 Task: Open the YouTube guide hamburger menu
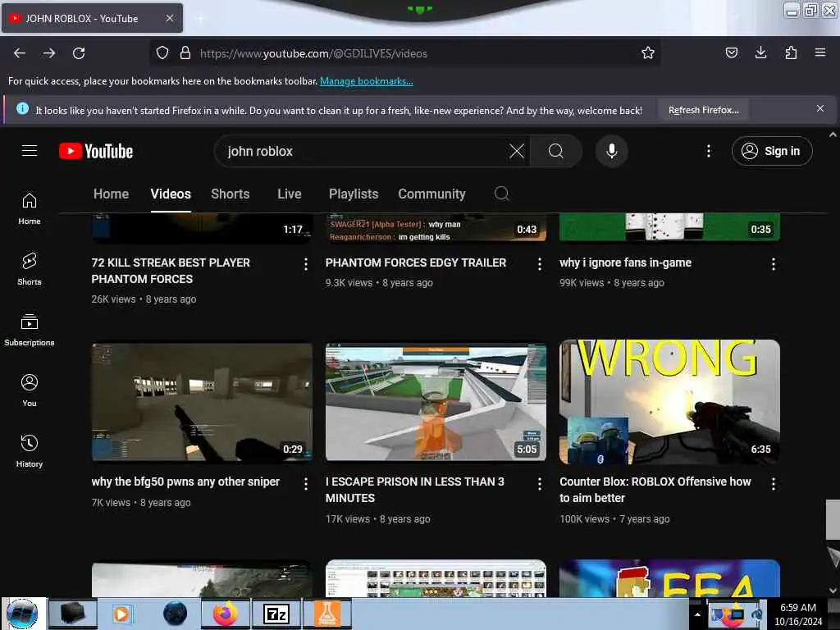click(x=30, y=151)
